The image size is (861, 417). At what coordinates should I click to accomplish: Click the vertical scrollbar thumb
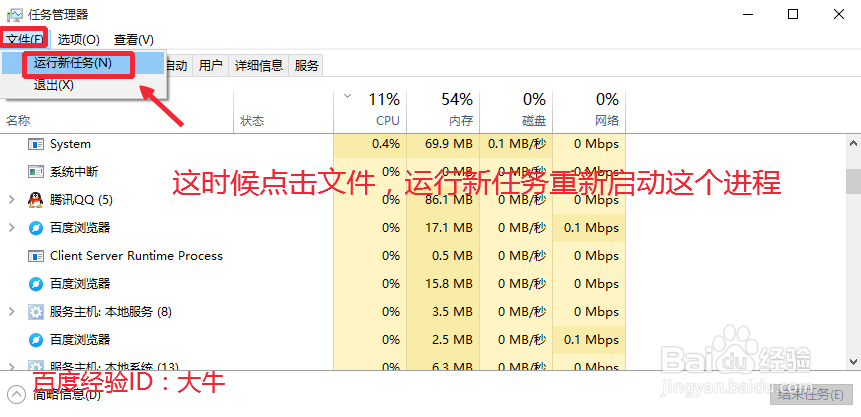point(853,181)
